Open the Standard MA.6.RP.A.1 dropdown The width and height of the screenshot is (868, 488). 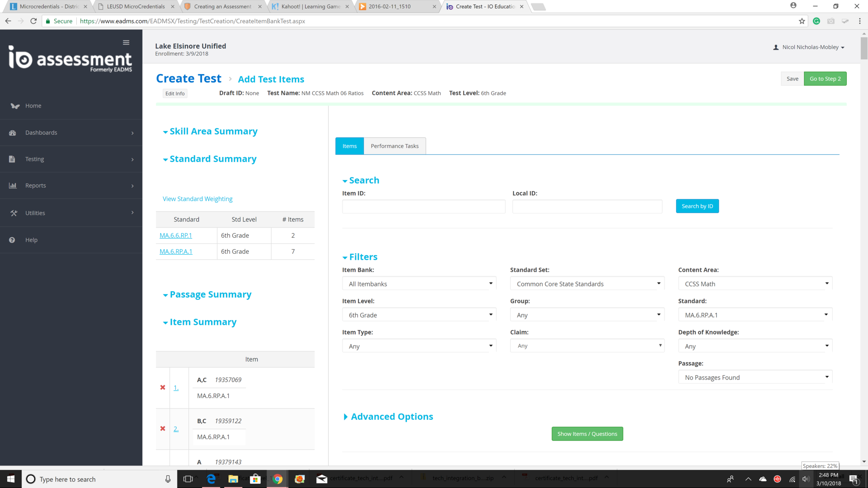point(755,315)
